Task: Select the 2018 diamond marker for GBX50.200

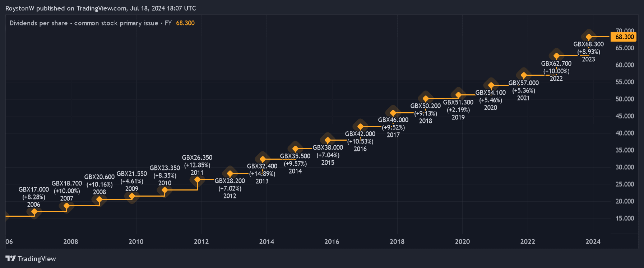Action: [426, 98]
